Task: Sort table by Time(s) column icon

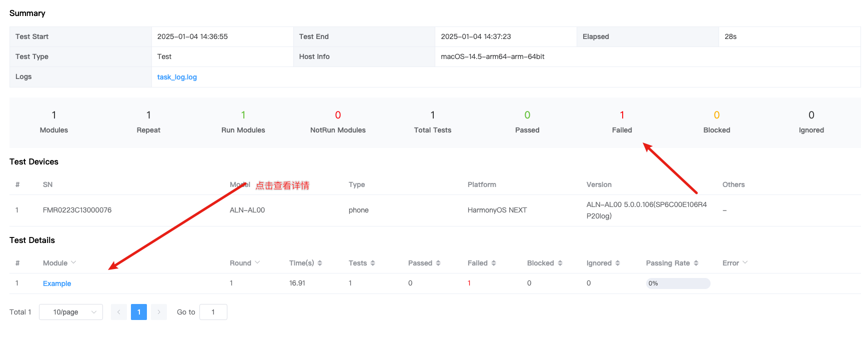Action: pos(320,263)
